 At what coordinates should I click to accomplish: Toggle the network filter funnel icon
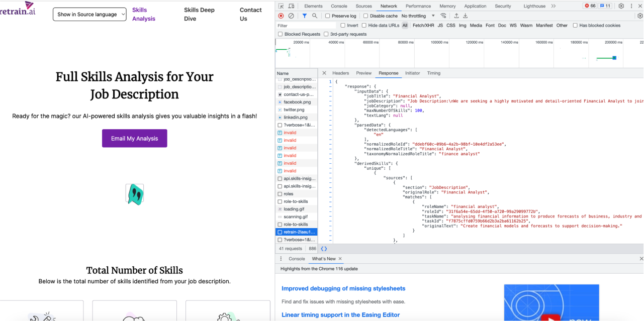point(305,16)
